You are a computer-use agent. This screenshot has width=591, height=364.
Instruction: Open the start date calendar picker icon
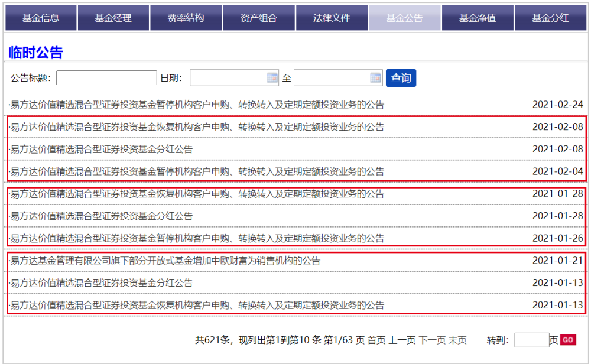[272, 77]
